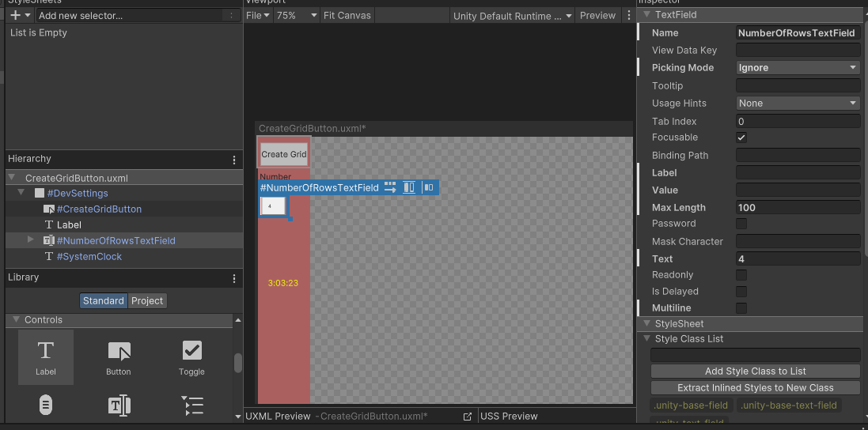
Task: Click the Max Length input field
Action: (798, 207)
